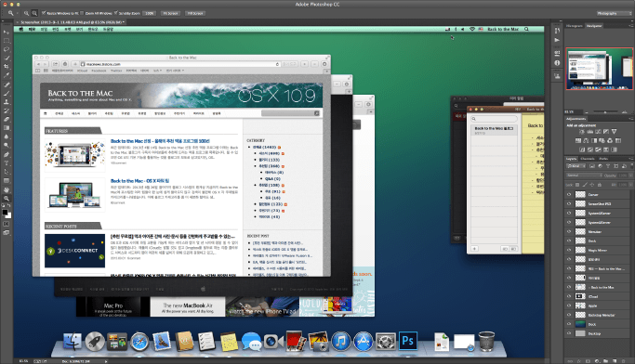Click the Fill Screen button
The width and height of the screenshot is (635, 364).
point(195,13)
